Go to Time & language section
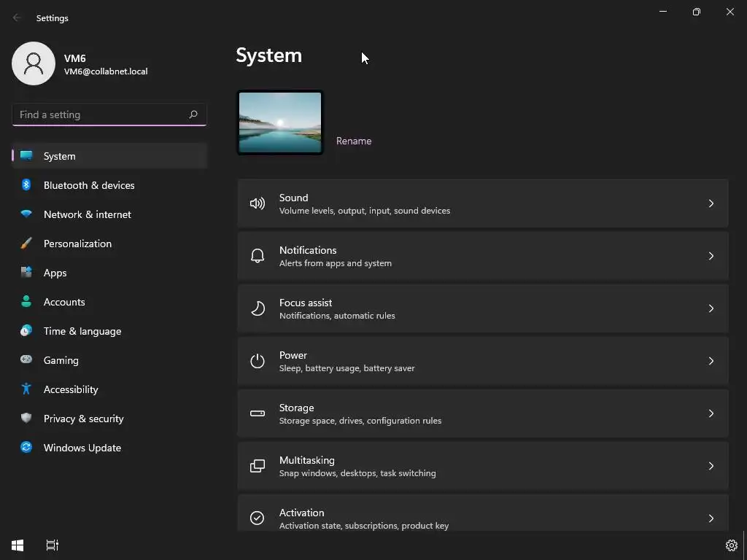 coord(82,331)
